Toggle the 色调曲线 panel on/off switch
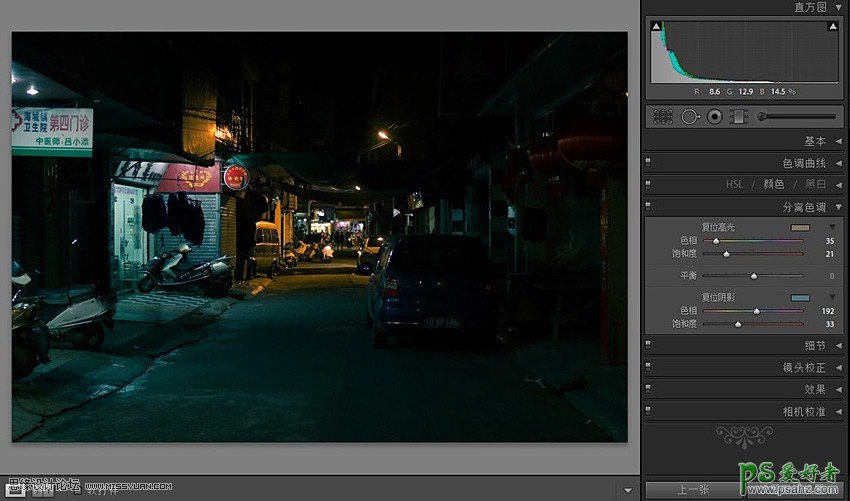Screen dimensions: 850x501 point(648,163)
